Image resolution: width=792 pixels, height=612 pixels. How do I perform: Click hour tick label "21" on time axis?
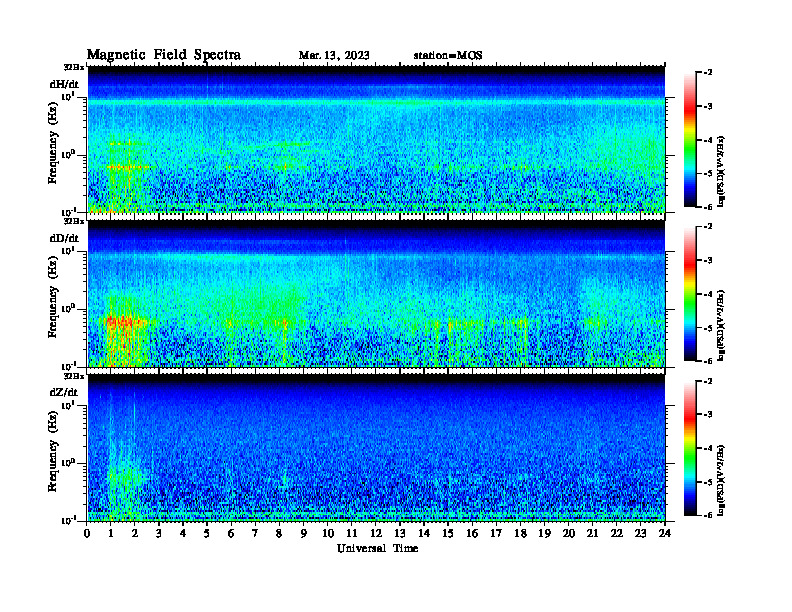(x=592, y=533)
